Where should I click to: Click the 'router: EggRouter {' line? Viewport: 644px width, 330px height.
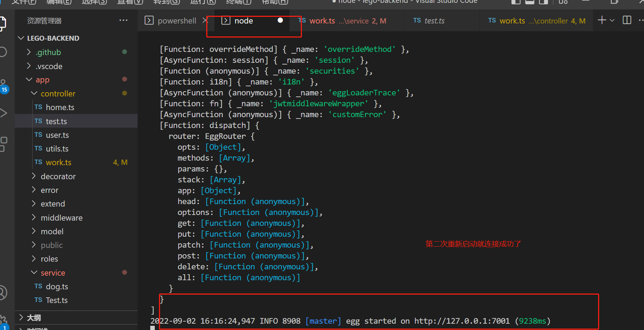(x=212, y=136)
